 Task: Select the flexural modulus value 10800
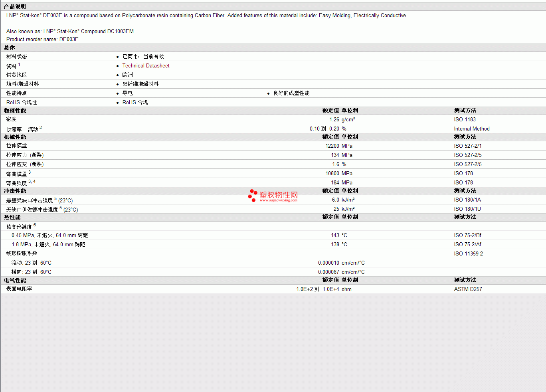click(x=332, y=174)
